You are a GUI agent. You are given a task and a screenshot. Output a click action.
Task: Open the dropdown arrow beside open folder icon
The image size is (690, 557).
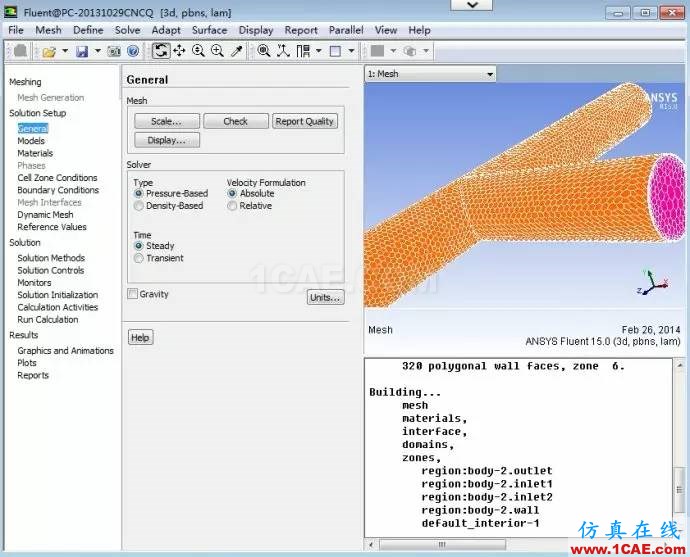coord(65,51)
